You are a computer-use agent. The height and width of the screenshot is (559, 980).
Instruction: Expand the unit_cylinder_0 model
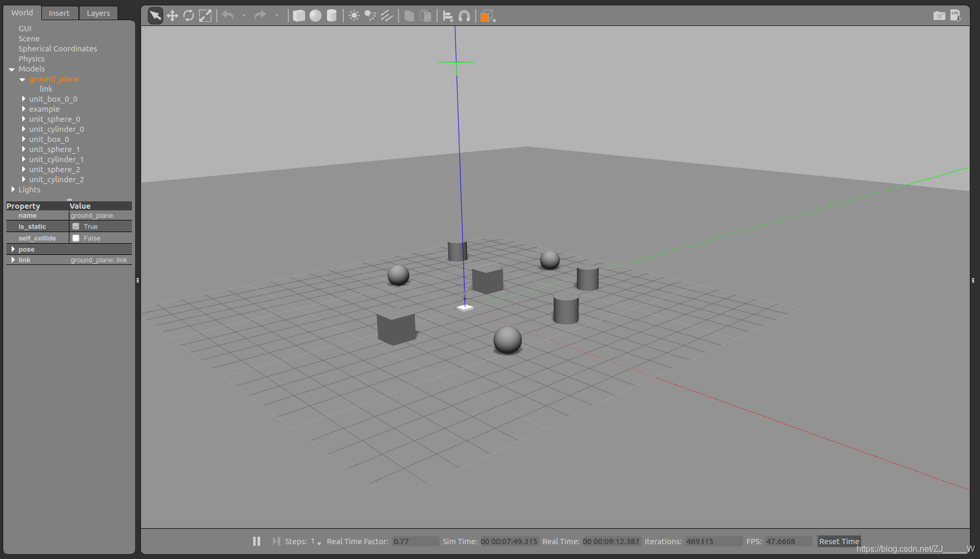pyautogui.click(x=23, y=129)
